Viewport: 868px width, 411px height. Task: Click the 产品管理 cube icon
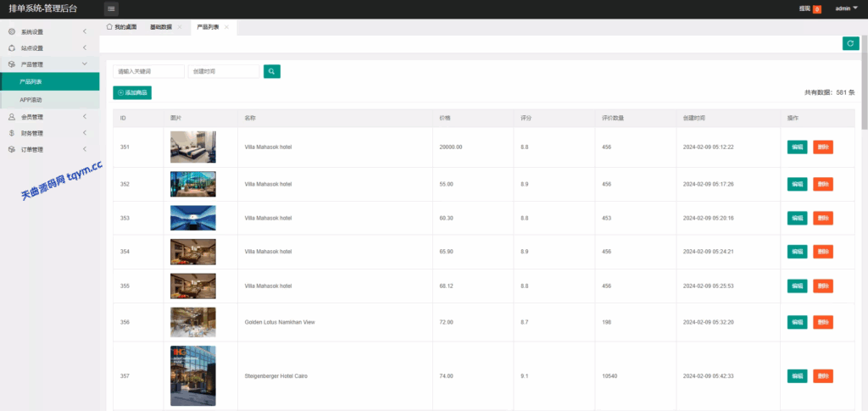pos(12,64)
